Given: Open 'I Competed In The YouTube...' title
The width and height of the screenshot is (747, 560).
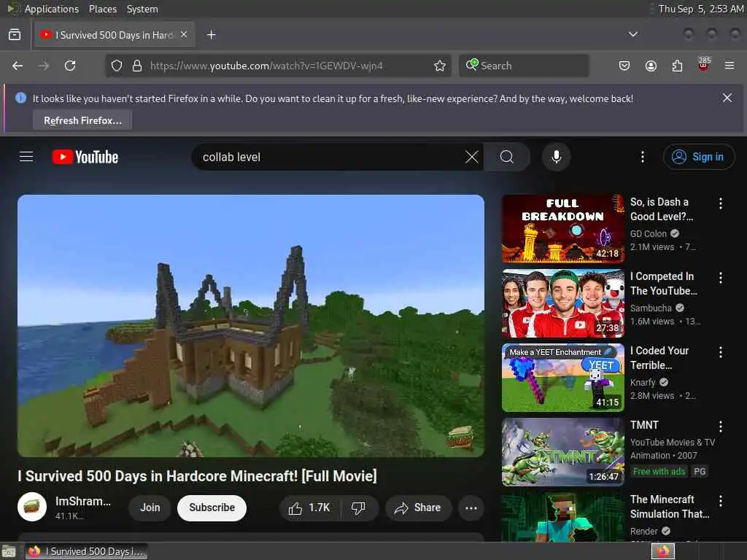Looking at the screenshot, I should coord(663,284).
